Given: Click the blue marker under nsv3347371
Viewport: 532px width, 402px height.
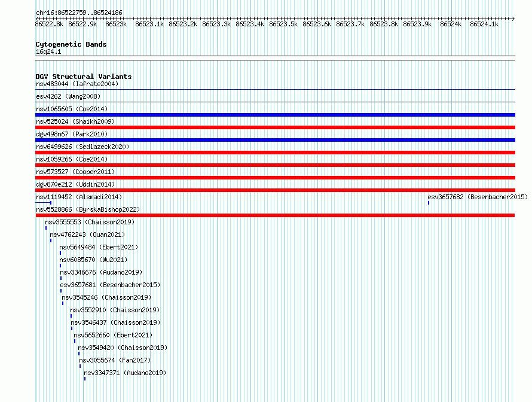Looking at the screenshot, I should [x=85, y=379].
